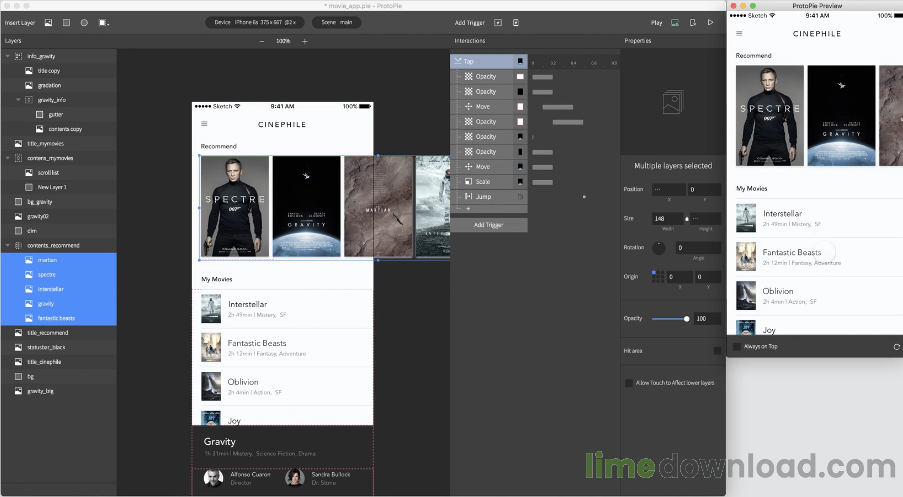
Task: Open the Scene main selector
Action: coord(336,22)
